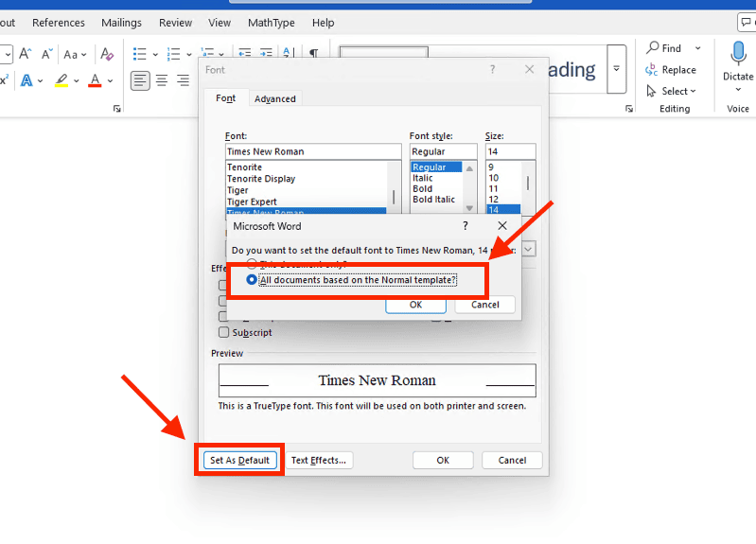
Task: Click the Font name input field
Action: (x=313, y=151)
